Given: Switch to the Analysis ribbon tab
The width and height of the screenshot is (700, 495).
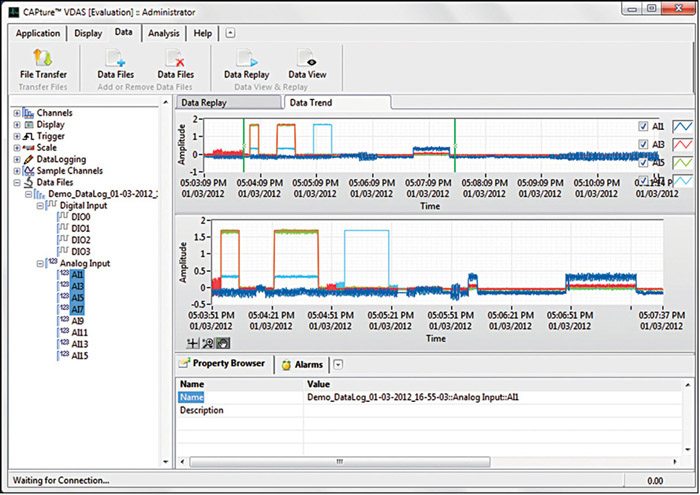Looking at the screenshot, I should 163,33.
